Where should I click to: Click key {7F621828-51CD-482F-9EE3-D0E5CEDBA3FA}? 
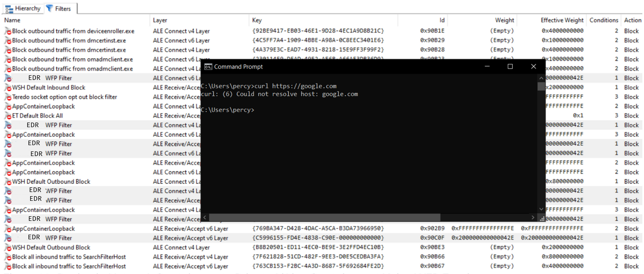(x=318, y=257)
